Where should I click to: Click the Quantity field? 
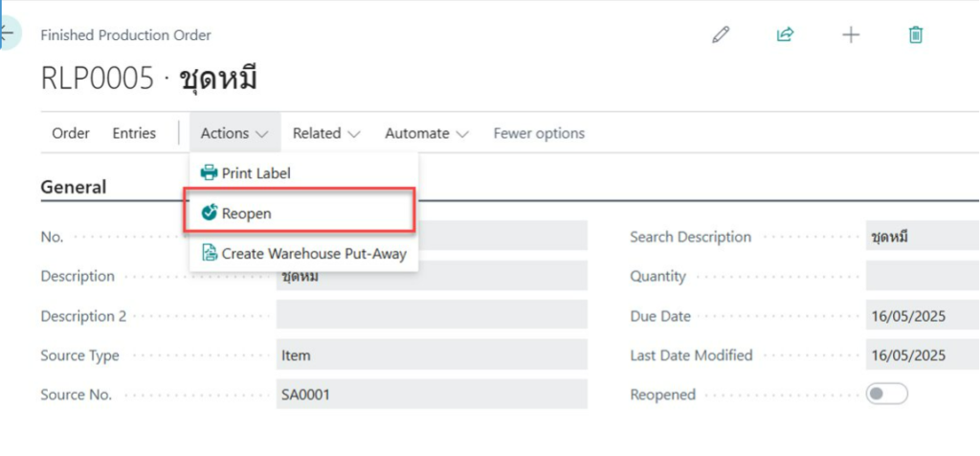(923, 276)
